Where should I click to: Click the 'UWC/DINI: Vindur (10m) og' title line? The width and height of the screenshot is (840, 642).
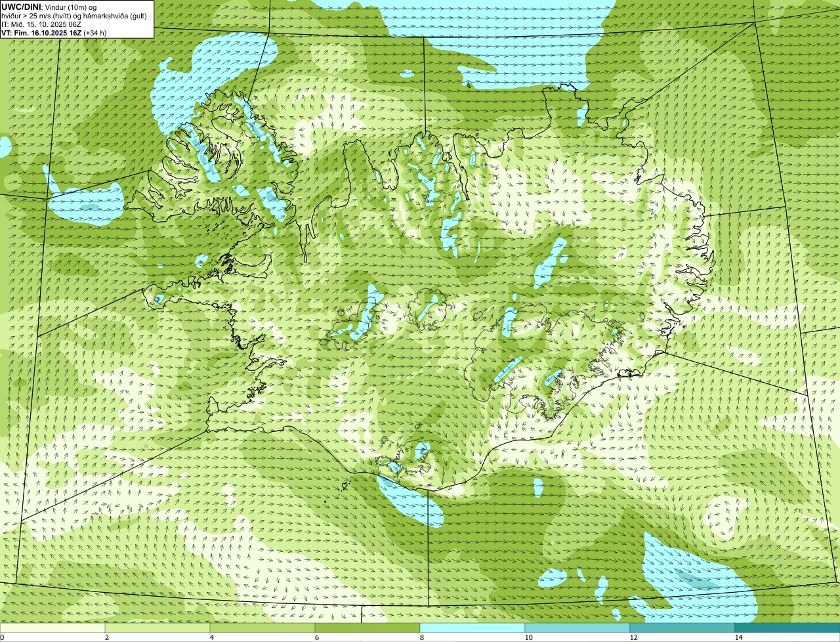(49, 7)
